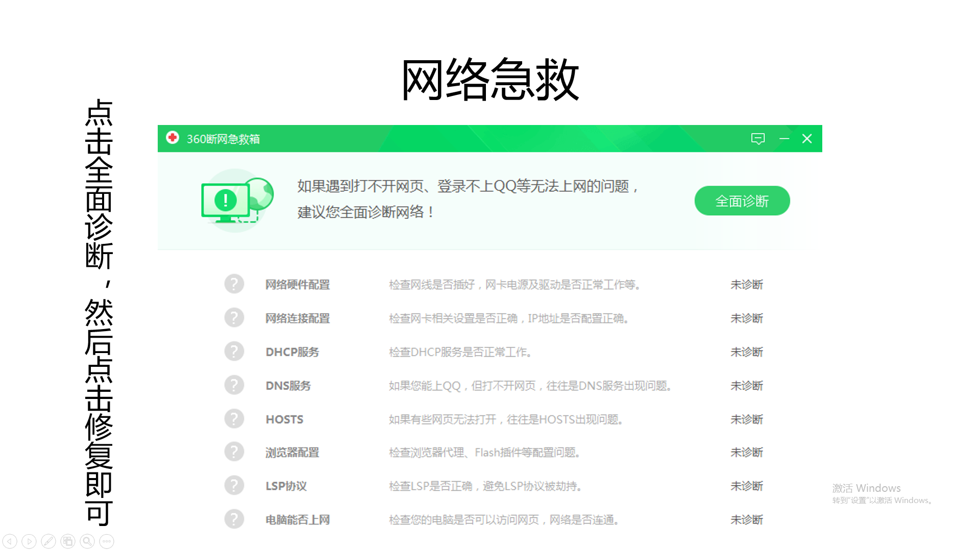Open more slideshow options menu
This screenshot has height=551, width=980.
pyautogui.click(x=107, y=541)
